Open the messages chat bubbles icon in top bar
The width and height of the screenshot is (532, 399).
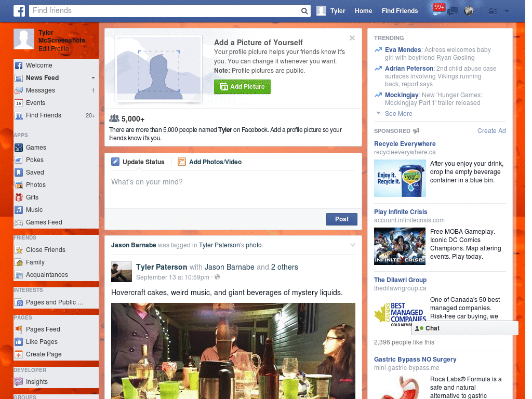click(x=453, y=11)
